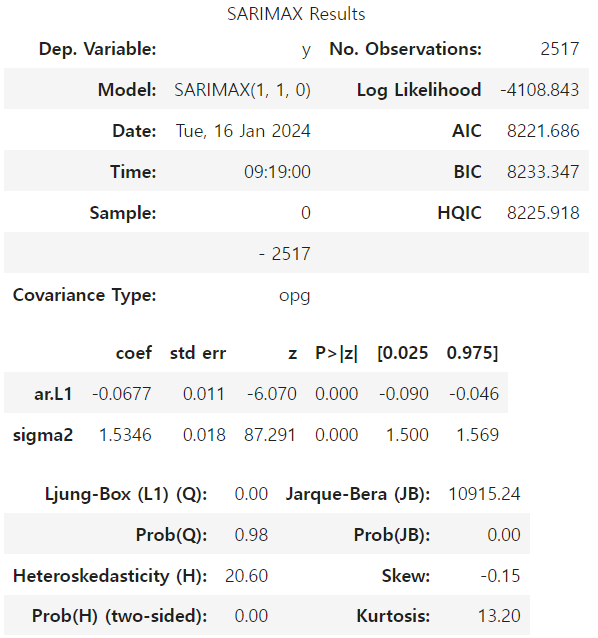Screen dimensions: 598x638
Task: Select the ar.L1 row label
Action: click(53, 394)
